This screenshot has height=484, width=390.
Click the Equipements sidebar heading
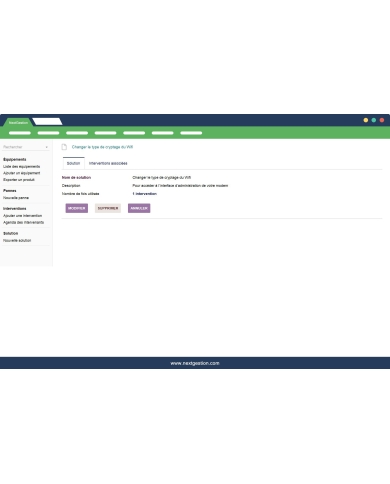[15, 159]
